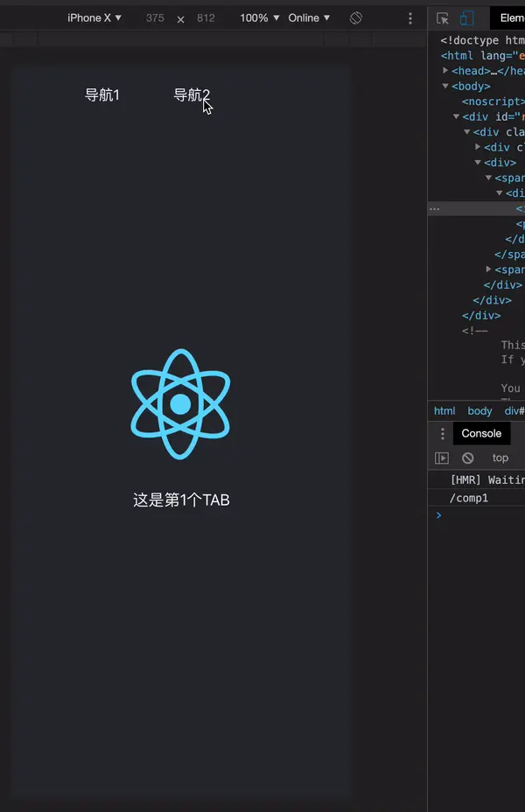Viewport: 525px width, 812px height.
Task: Click the 这是第1个TAB text
Action: tap(181, 500)
